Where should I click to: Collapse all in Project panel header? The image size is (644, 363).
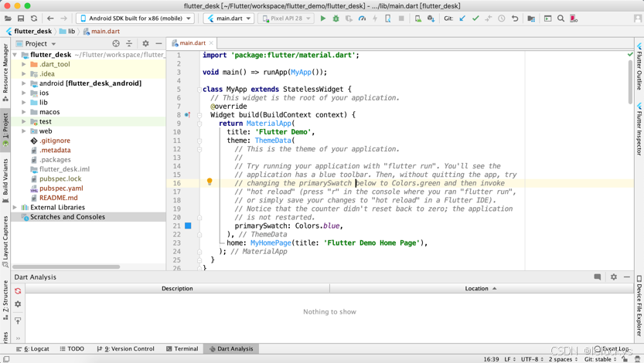(129, 43)
